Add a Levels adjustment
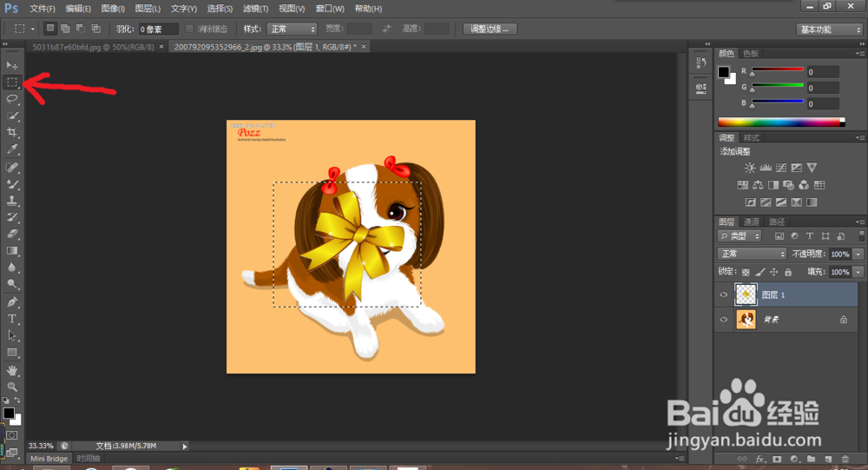Viewport: 868px width, 470px height. click(766, 168)
